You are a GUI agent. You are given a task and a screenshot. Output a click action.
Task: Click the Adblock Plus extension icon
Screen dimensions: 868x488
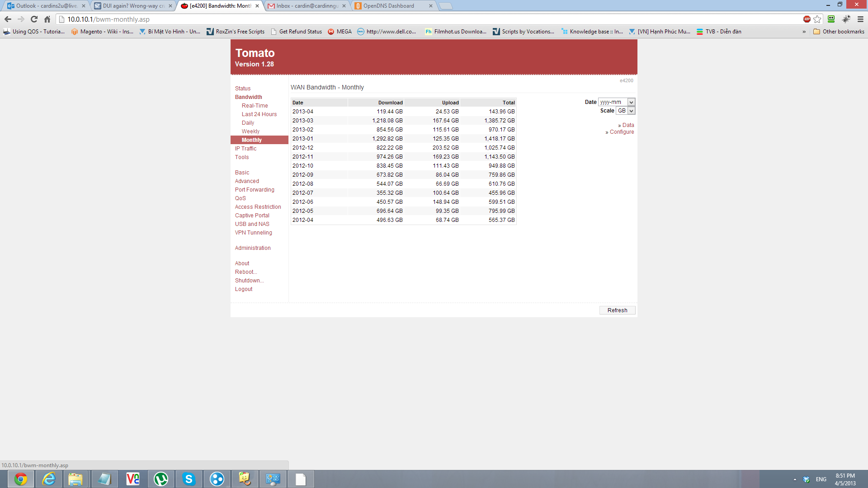click(x=807, y=19)
